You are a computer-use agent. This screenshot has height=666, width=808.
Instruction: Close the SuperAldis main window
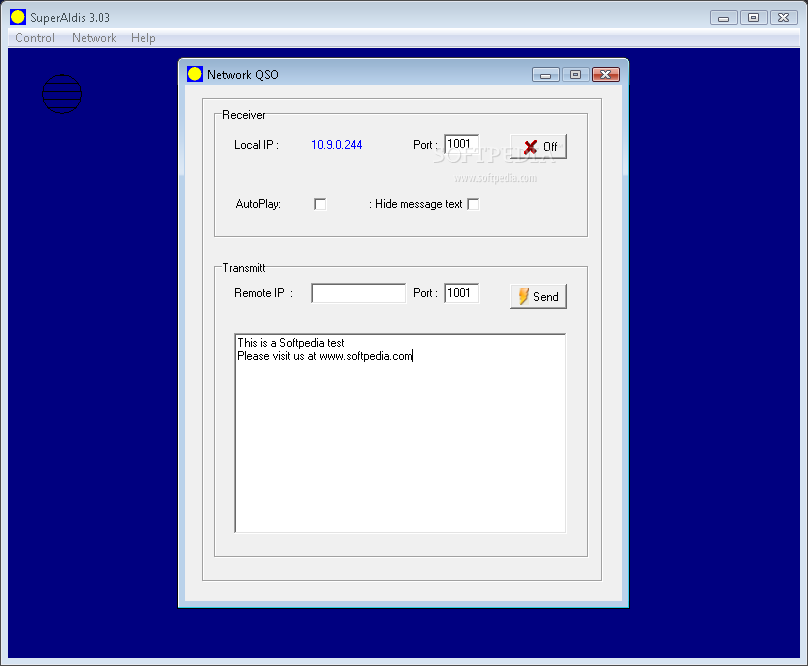783,18
